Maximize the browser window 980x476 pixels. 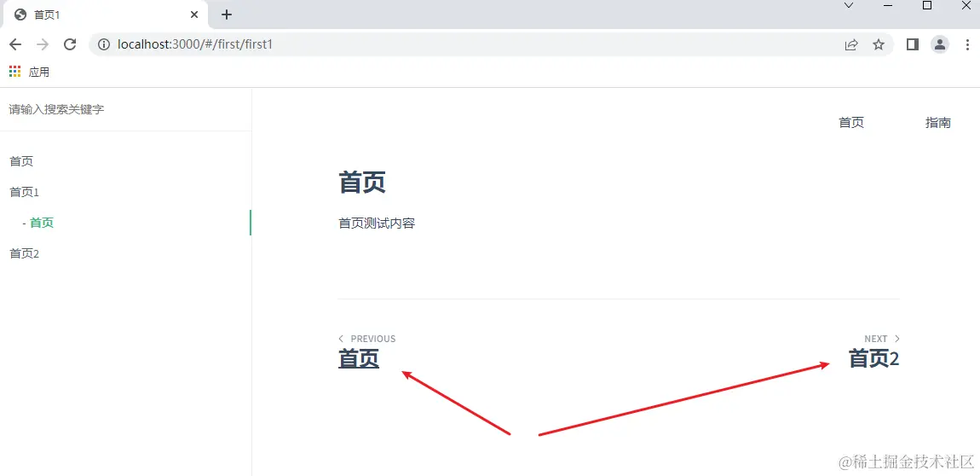point(927,6)
